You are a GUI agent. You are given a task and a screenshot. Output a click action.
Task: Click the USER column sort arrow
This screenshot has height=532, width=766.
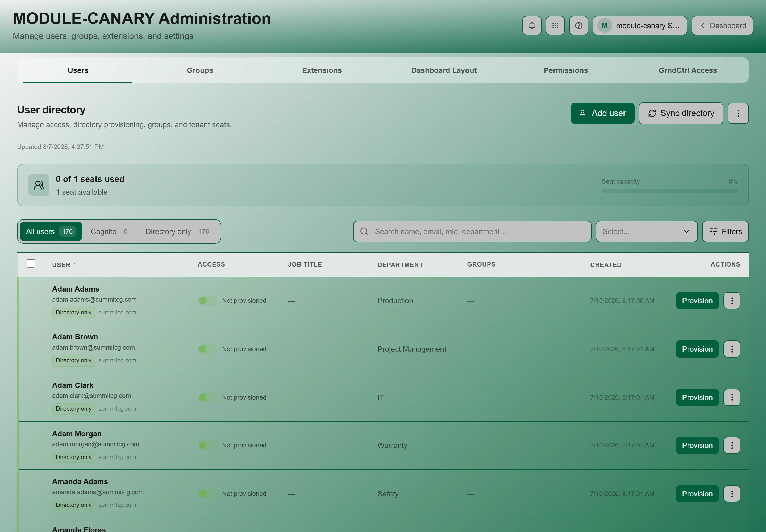(x=74, y=265)
